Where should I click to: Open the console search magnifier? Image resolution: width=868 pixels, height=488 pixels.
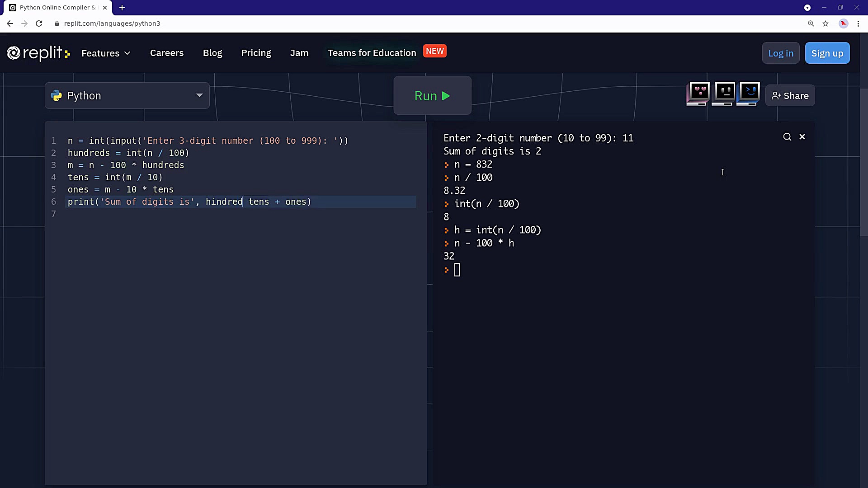tap(787, 137)
